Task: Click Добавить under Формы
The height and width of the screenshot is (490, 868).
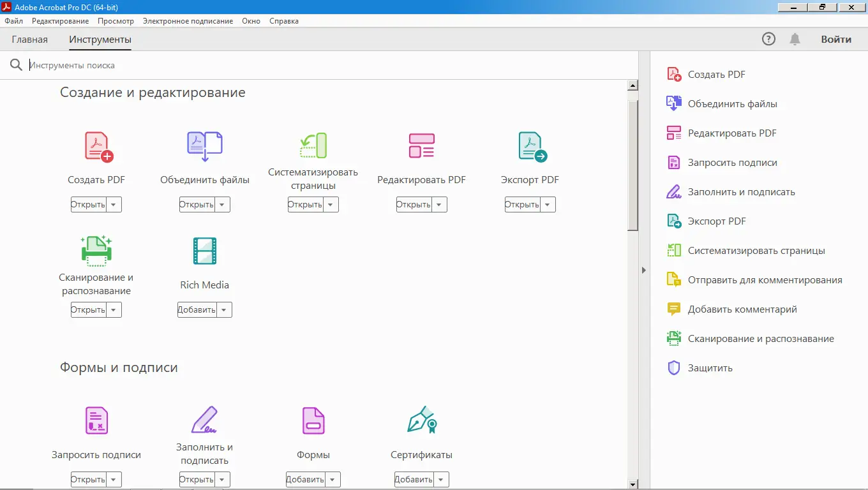Action: [305, 480]
